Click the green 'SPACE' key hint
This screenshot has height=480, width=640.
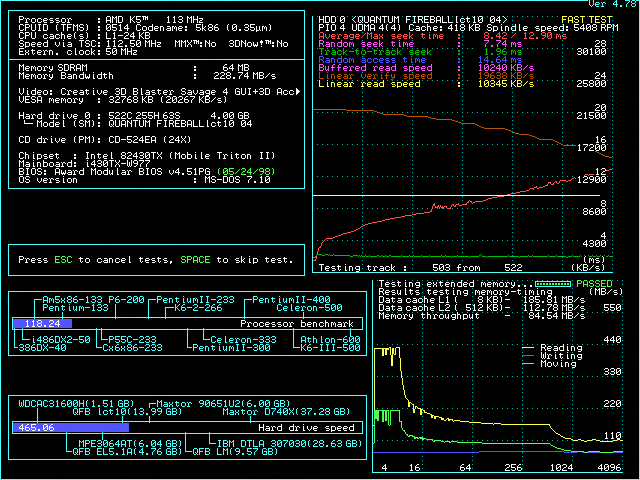[x=195, y=260]
